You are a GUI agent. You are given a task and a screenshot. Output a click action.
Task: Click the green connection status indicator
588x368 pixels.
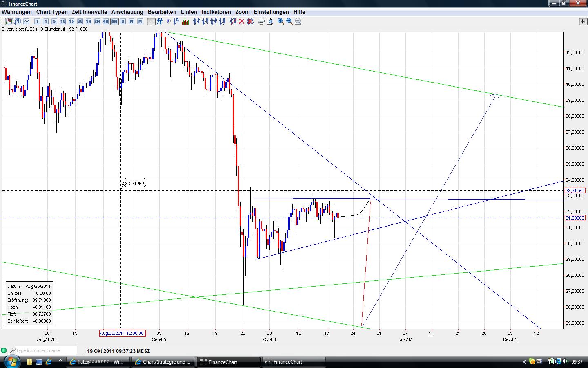4,350
